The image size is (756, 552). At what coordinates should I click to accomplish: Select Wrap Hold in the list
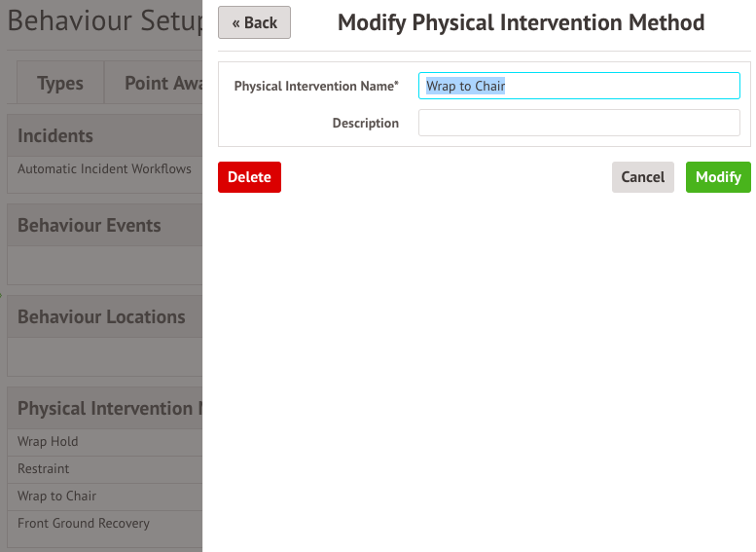coord(48,441)
